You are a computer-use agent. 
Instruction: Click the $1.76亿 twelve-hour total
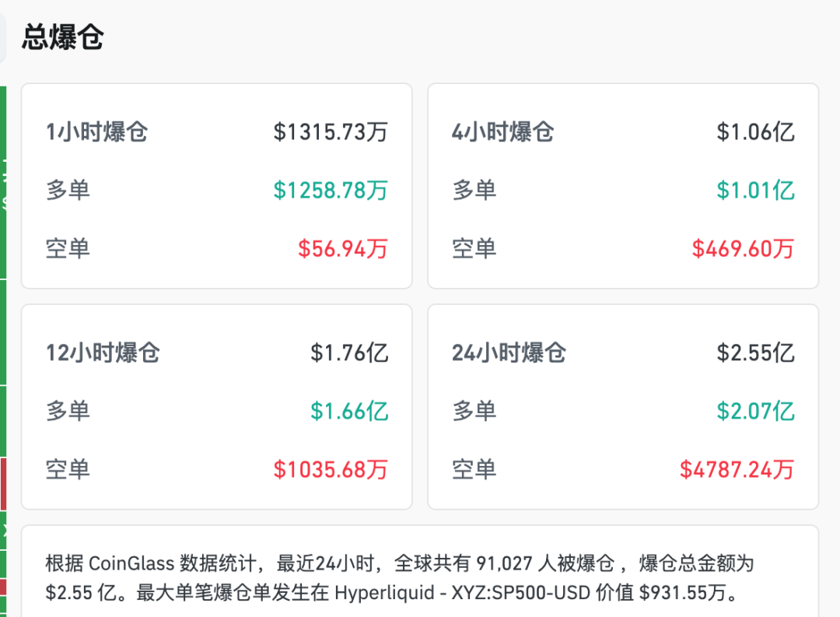(352, 353)
